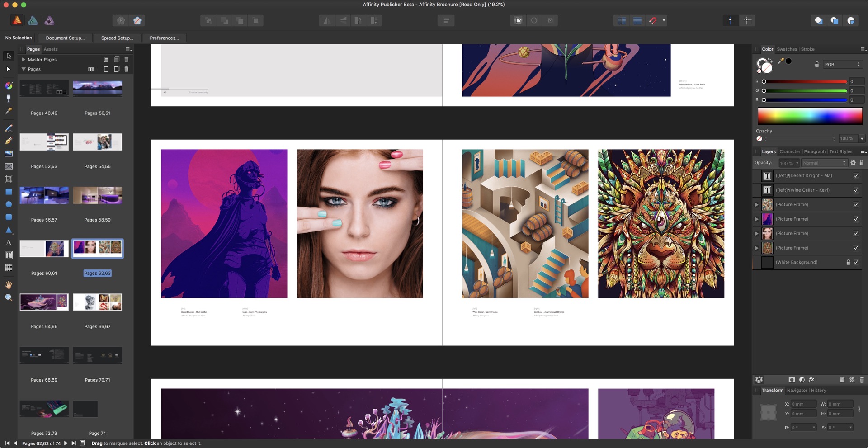Expand the Master Pages section
Image resolution: width=868 pixels, height=448 pixels.
[24, 59]
